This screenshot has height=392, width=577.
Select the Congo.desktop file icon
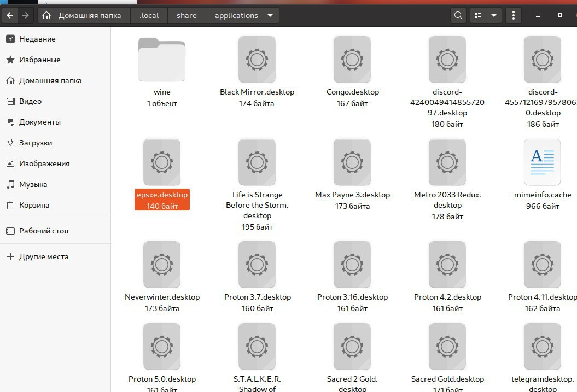tap(352, 60)
